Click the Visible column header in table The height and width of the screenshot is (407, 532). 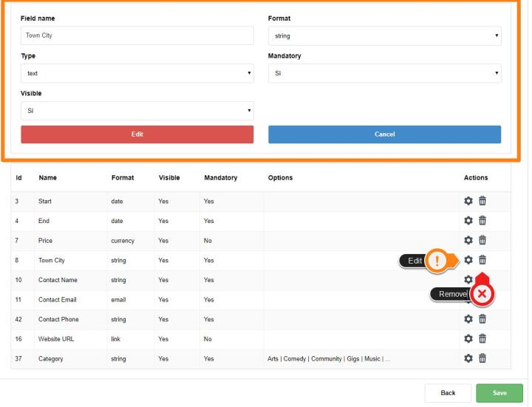[x=169, y=178]
